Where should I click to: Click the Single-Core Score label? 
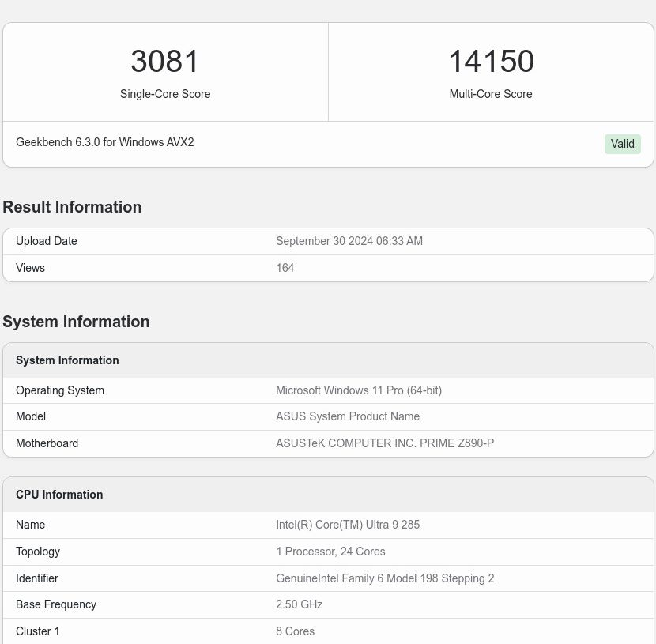pyautogui.click(x=165, y=94)
